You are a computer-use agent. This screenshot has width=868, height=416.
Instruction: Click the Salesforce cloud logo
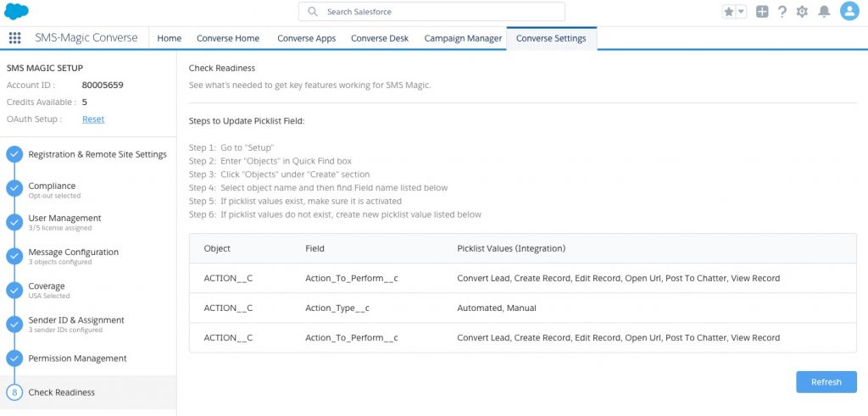coord(16,12)
